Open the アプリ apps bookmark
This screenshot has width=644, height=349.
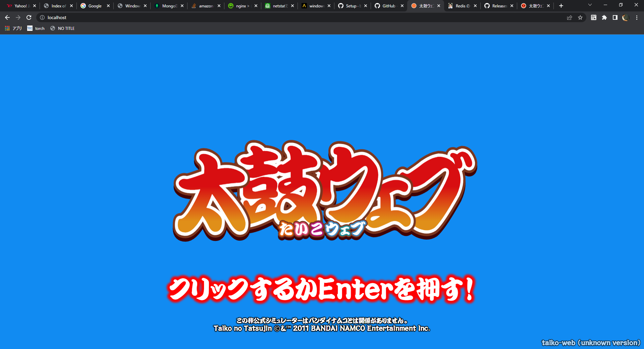tap(13, 28)
